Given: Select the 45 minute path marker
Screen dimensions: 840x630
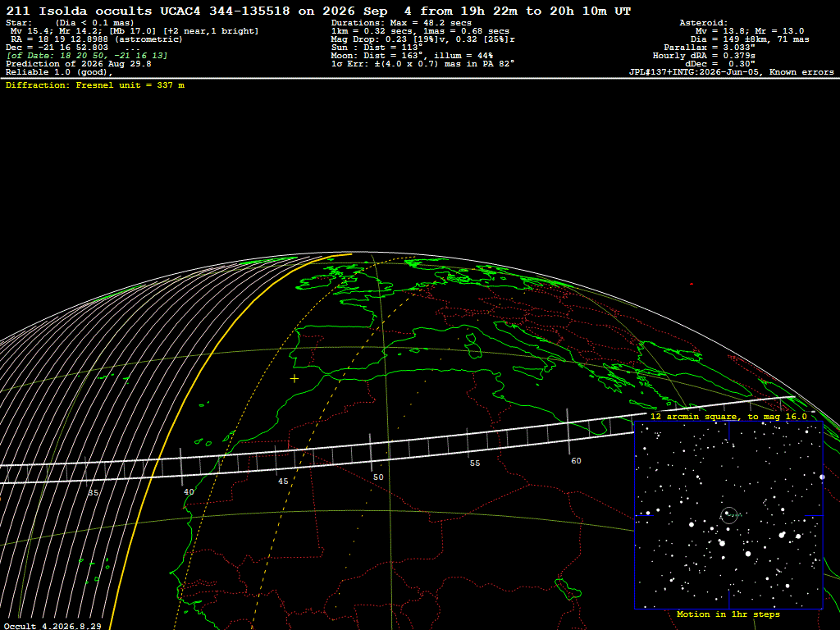Looking at the screenshot, I should [x=283, y=481].
